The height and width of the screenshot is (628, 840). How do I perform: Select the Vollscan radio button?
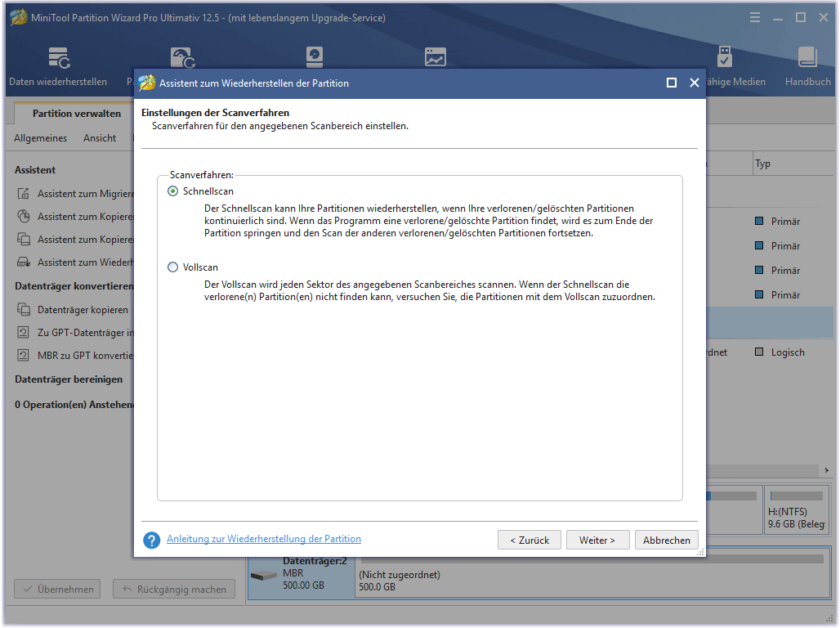pos(172,267)
